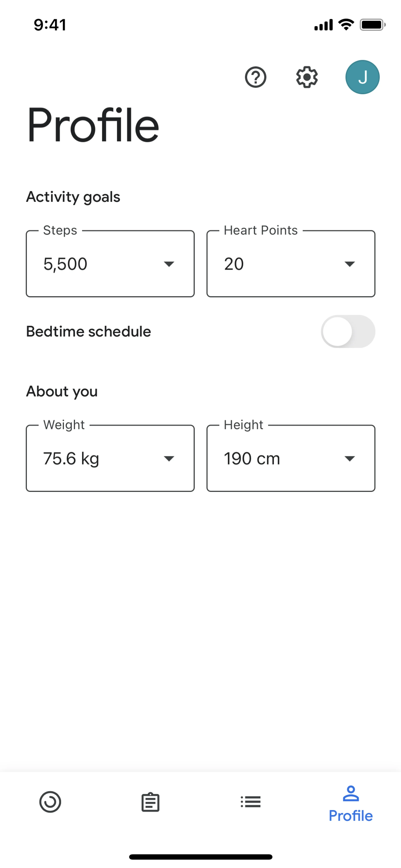The height and width of the screenshot is (868, 401).
Task: Tap the home indicator bar
Action: coord(200,857)
